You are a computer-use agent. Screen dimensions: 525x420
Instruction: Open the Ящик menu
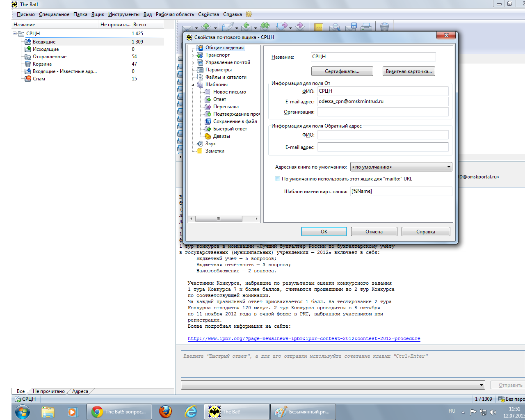tap(98, 14)
